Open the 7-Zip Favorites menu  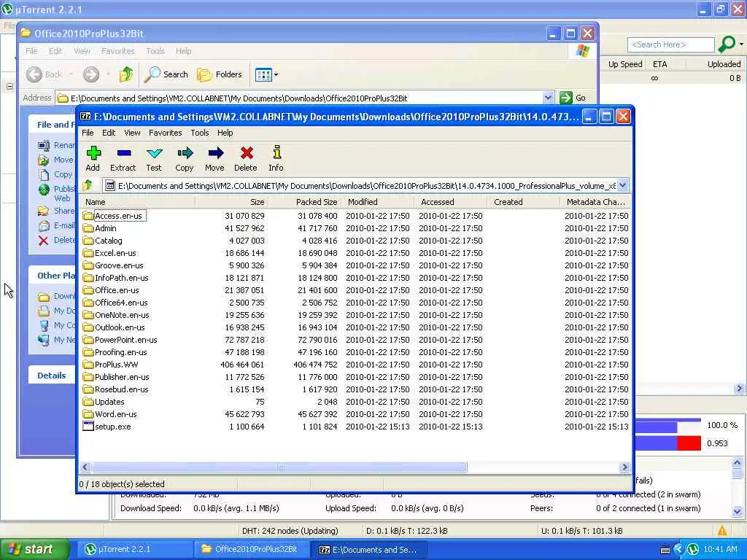click(x=166, y=133)
